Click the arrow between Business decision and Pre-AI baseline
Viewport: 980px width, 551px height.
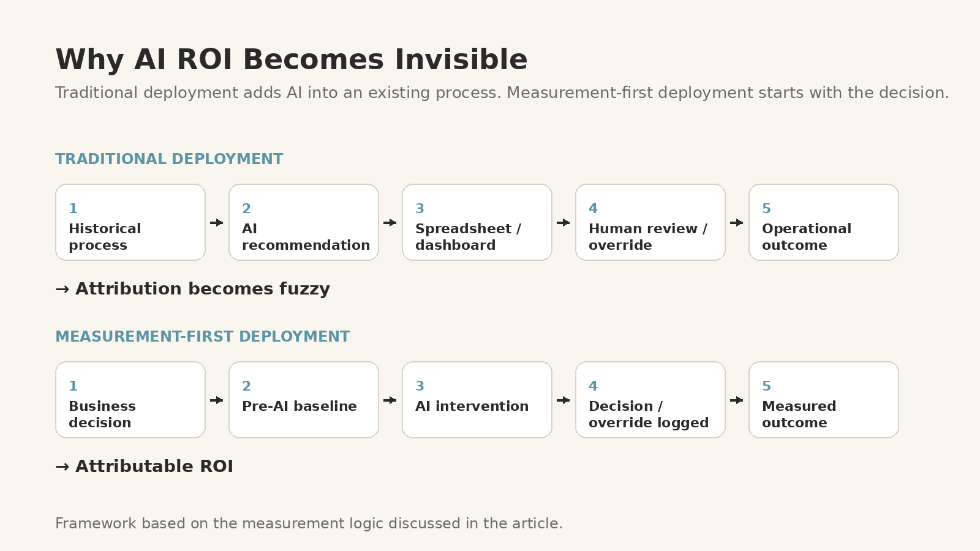217,400
